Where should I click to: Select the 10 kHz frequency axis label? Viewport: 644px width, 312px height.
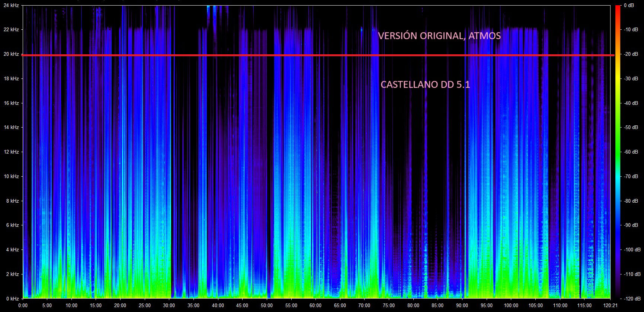pos(11,177)
